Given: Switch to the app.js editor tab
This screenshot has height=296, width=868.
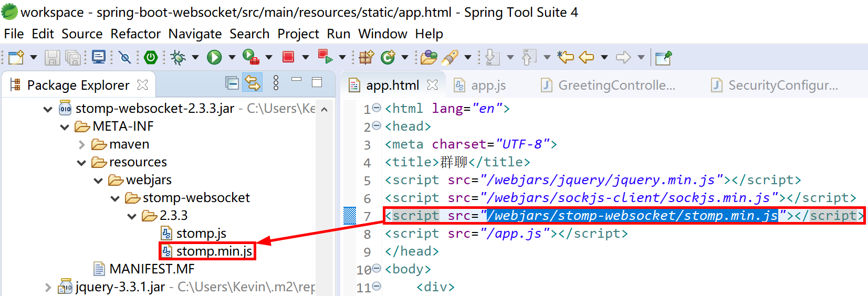Looking at the screenshot, I should pos(488,85).
